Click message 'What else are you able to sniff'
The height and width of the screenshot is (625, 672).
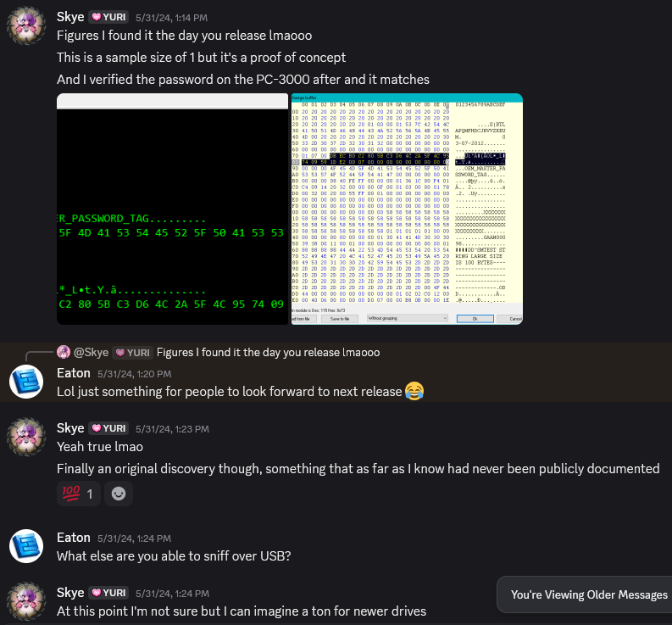pos(174,556)
